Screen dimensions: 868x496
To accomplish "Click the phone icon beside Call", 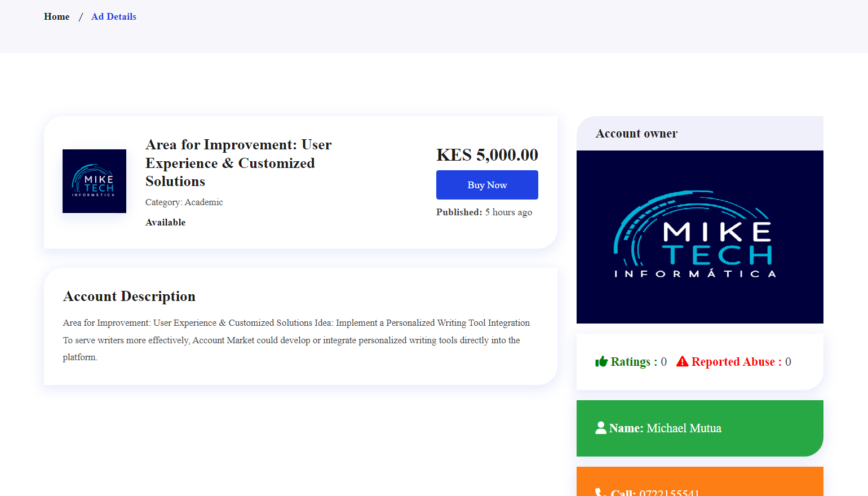I will [x=601, y=493].
